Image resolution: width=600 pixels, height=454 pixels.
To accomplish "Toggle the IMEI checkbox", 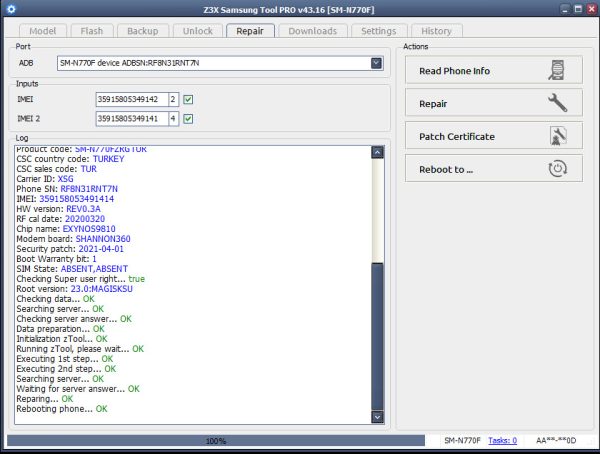I will (188, 100).
